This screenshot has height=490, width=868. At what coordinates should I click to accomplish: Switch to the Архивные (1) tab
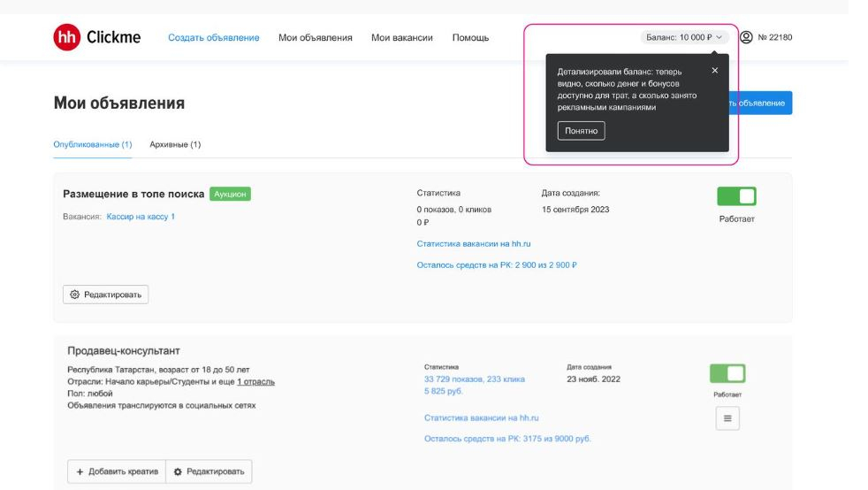175,144
